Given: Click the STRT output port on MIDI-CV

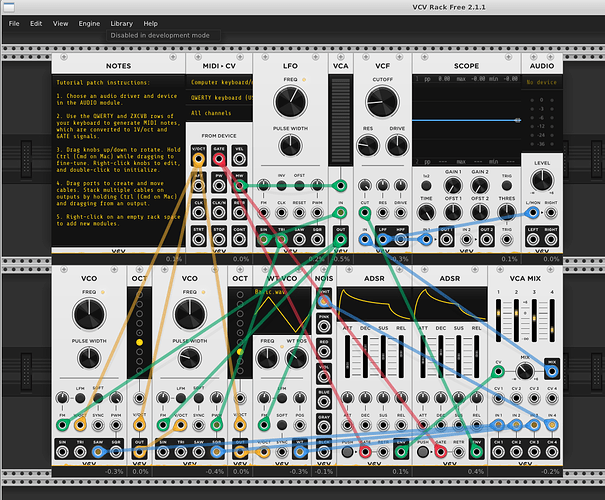Looking at the screenshot, I should click(x=198, y=239).
